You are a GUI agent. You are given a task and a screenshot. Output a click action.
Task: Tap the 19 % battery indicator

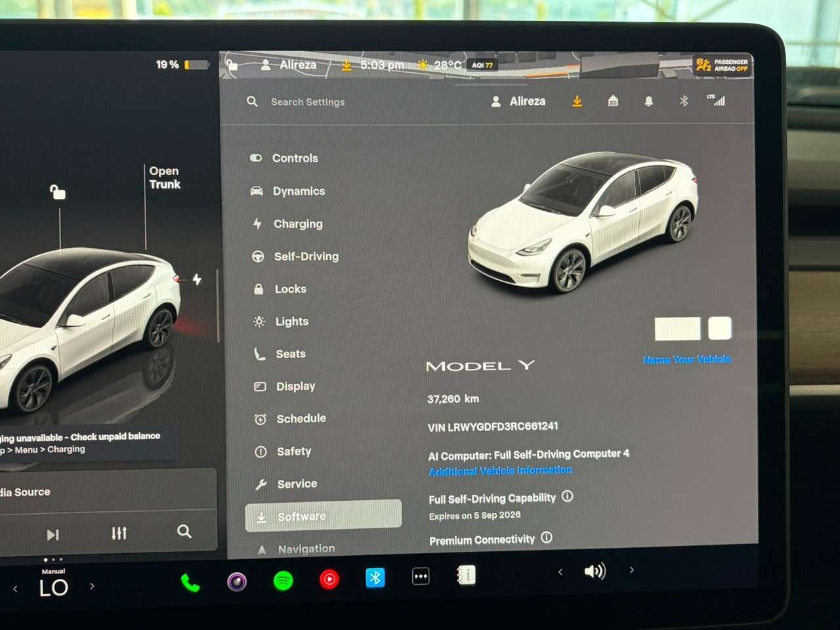pyautogui.click(x=182, y=65)
